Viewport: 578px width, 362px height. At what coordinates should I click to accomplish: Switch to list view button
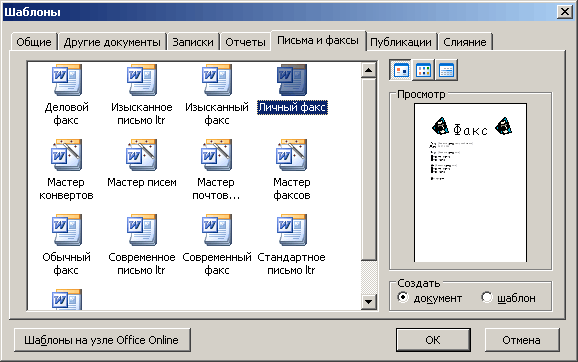tap(424, 70)
